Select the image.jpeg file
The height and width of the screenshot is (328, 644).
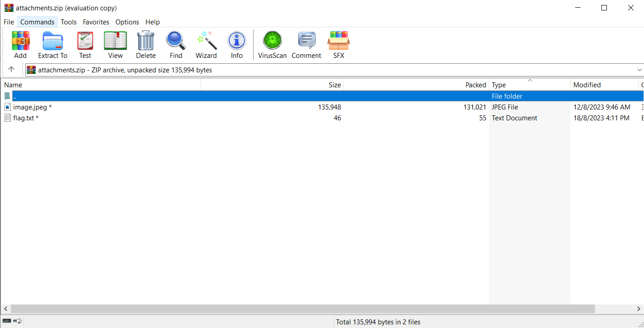point(30,107)
